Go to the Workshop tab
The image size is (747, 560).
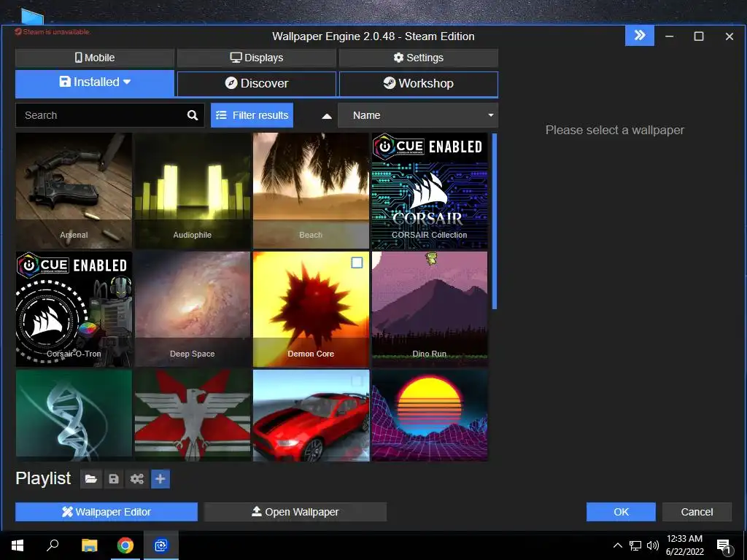pos(418,83)
